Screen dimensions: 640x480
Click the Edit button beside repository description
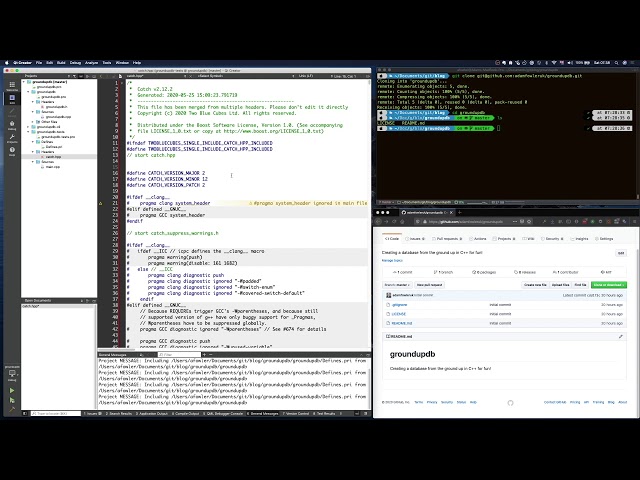point(621,253)
